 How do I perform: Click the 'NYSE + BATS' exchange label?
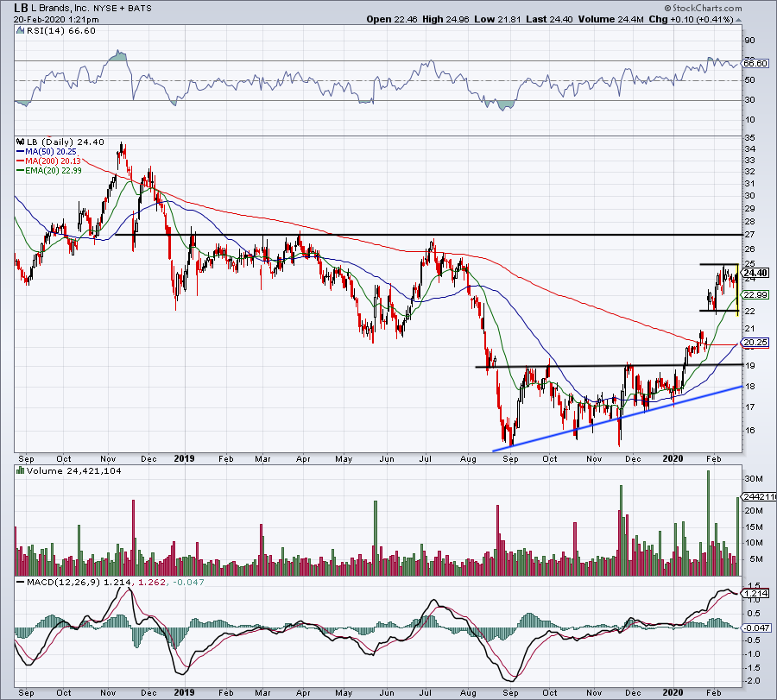[x=123, y=9]
